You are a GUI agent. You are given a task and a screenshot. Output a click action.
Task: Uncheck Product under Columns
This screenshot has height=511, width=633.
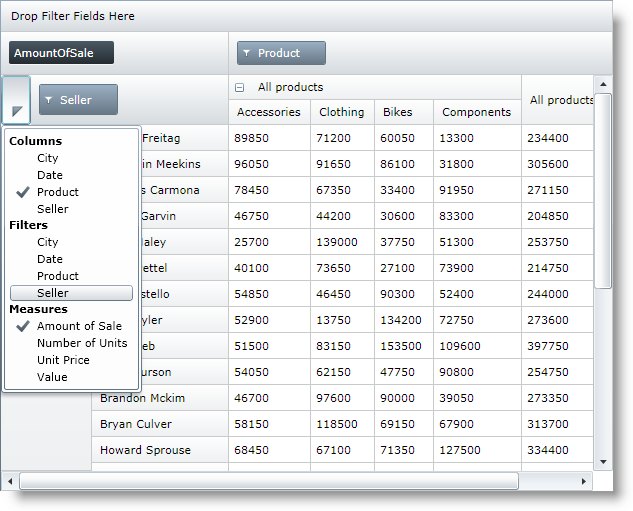(x=57, y=192)
